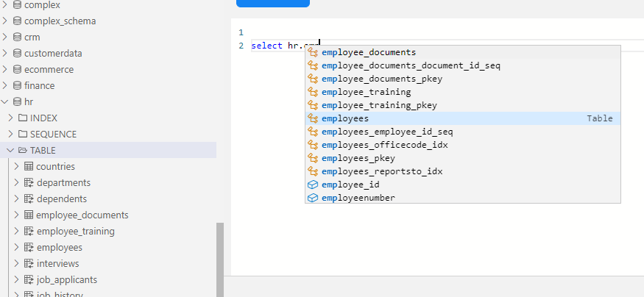Choose employee_documents from the autocomplete list
This screenshot has height=297, width=644.
[369, 52]
